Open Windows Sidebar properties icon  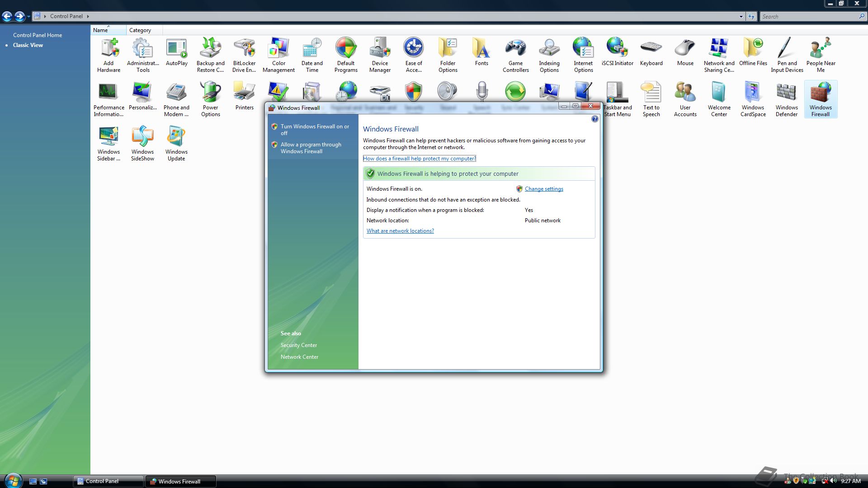108,143
